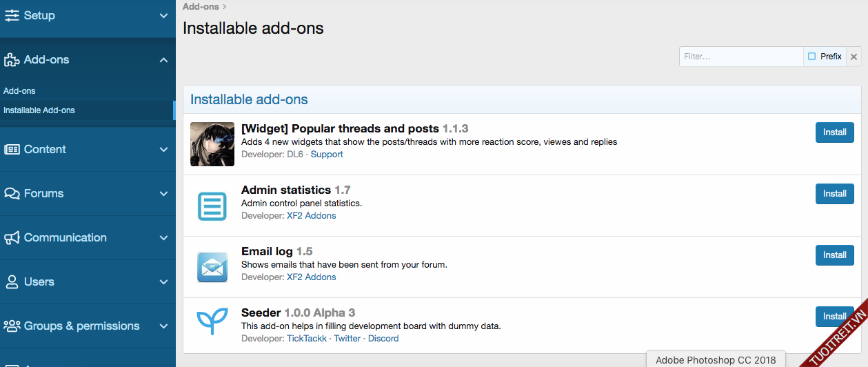Click the Email log envelope icon

(212, 267)
